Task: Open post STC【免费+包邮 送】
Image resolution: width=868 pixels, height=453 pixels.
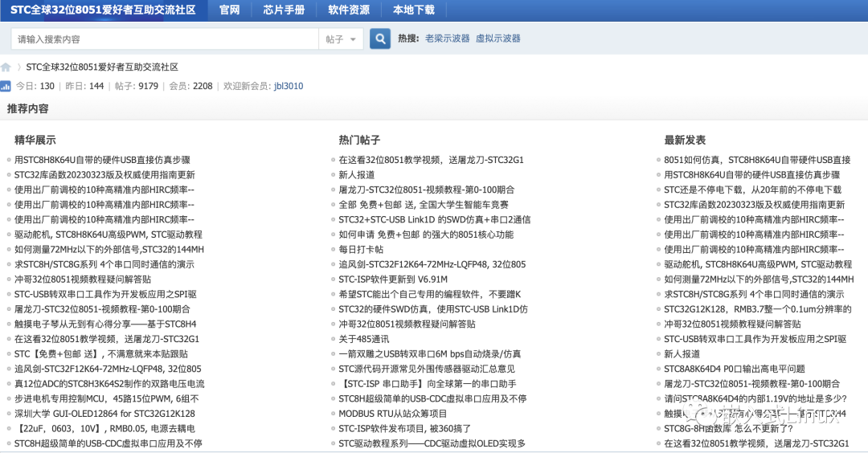Action: (x=100, y=354)
